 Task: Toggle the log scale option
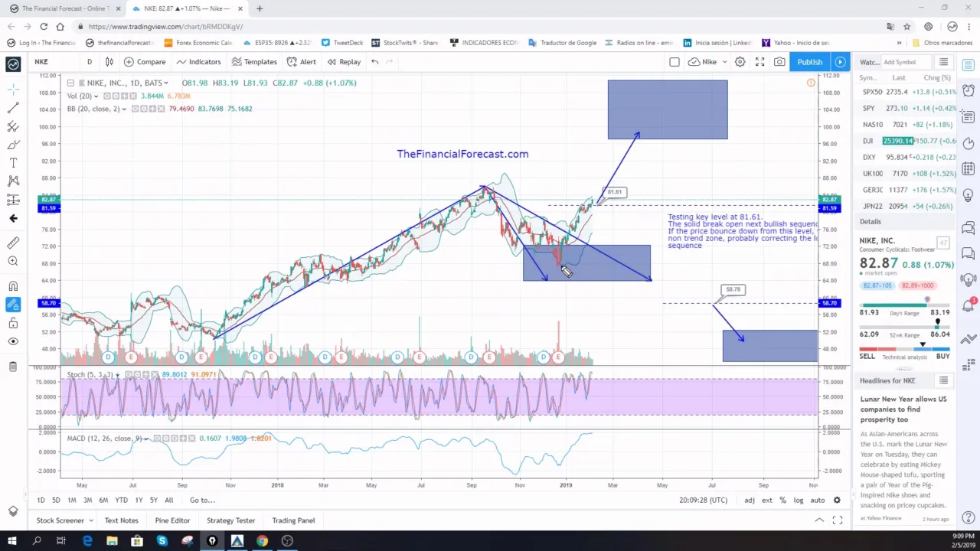point(799,500)
